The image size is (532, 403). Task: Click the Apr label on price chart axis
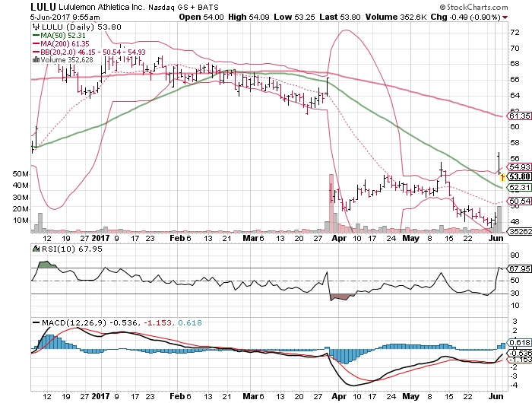(x=339, y=238)
